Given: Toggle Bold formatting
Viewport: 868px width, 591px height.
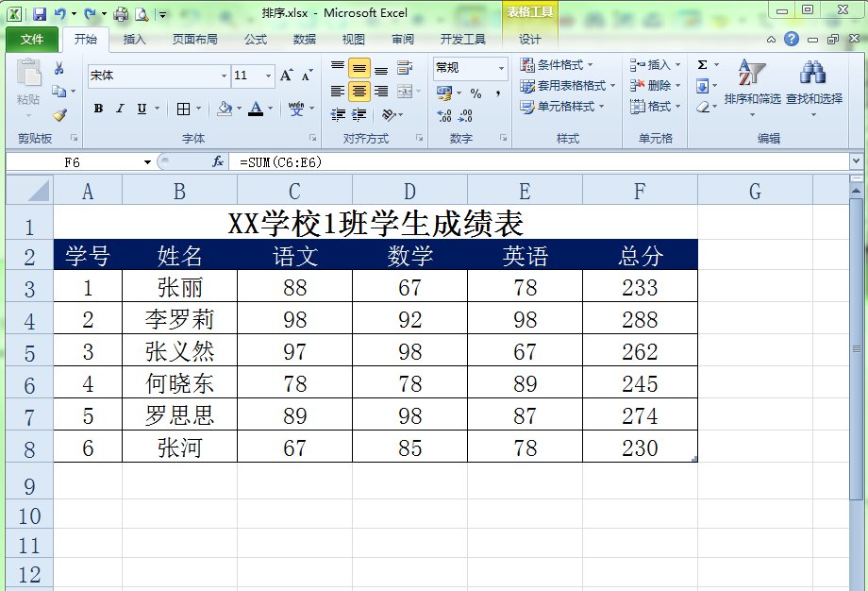Looking at the screenshot, I should click(98, 109).
